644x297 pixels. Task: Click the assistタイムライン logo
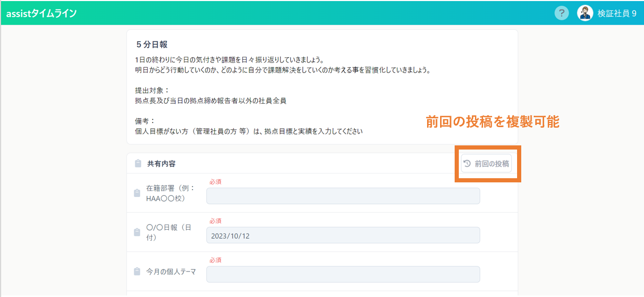tap(42, 14)
